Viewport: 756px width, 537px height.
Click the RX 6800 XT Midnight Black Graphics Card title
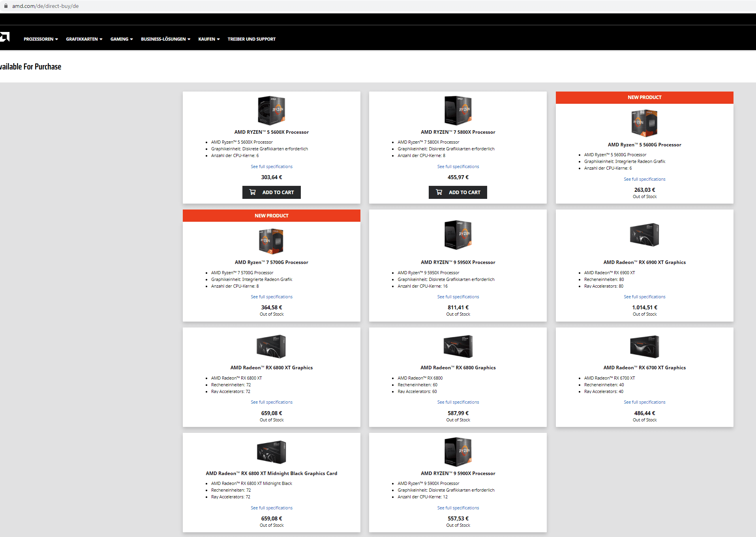tap(272, 473)
